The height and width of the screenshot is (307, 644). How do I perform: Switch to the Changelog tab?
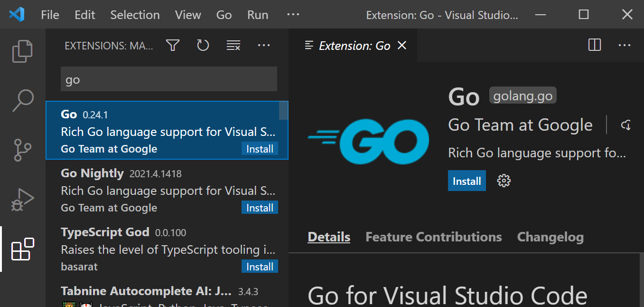point(551,237)
